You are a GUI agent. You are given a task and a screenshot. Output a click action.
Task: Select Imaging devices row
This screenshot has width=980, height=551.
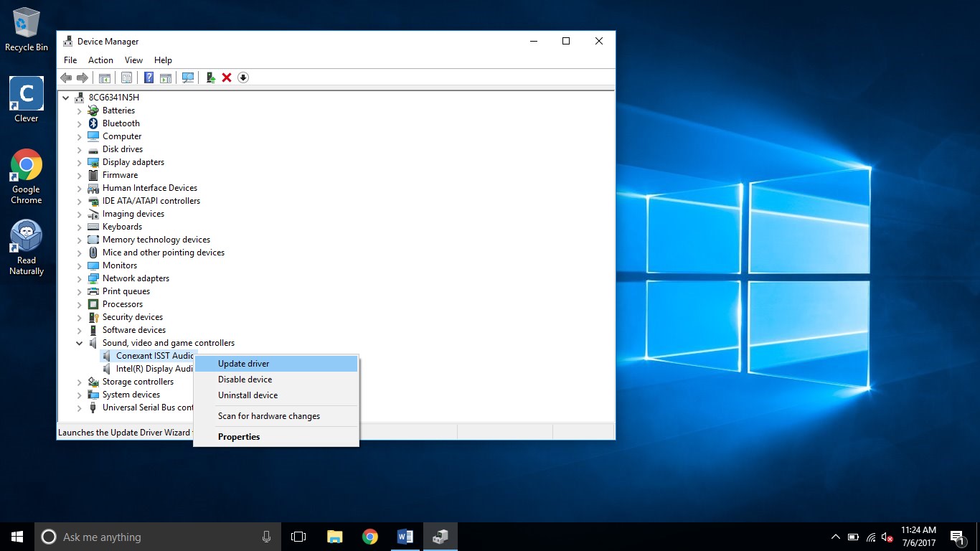133,214
